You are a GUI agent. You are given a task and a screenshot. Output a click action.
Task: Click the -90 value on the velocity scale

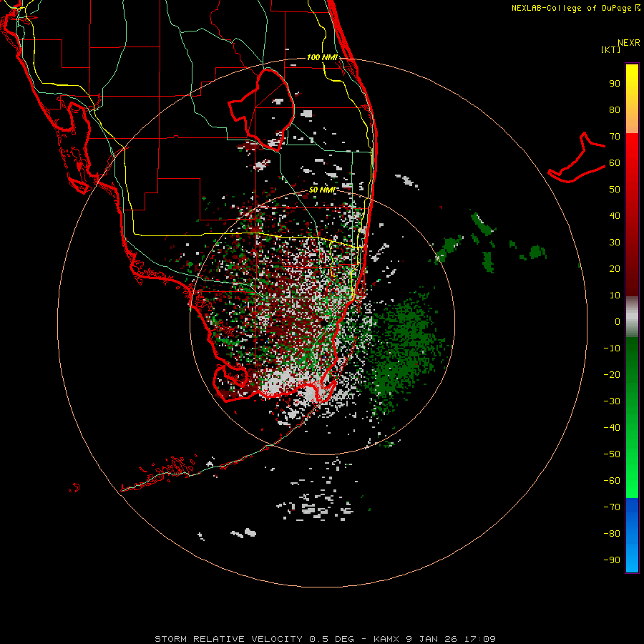click(612, 560)
